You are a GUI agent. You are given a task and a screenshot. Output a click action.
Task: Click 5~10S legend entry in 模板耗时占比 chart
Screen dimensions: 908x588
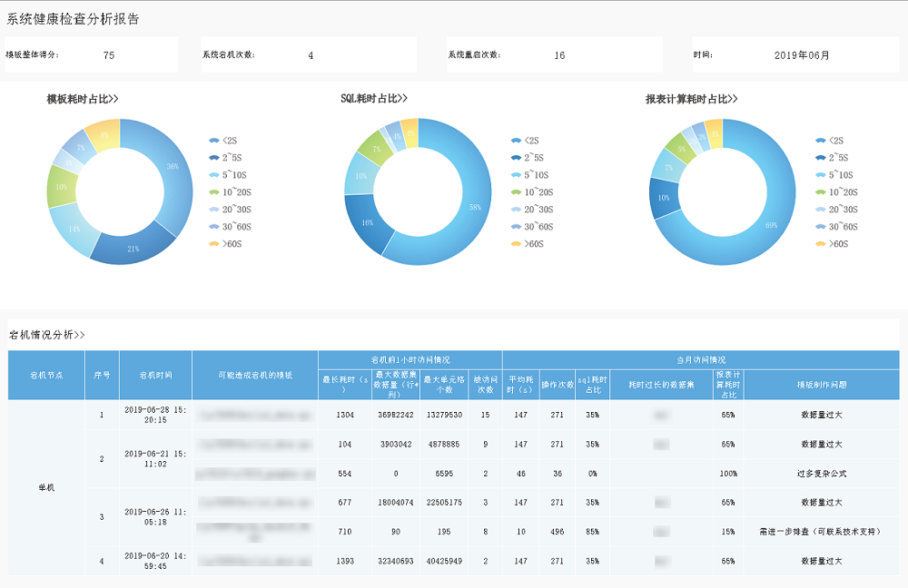click(228, 175)
